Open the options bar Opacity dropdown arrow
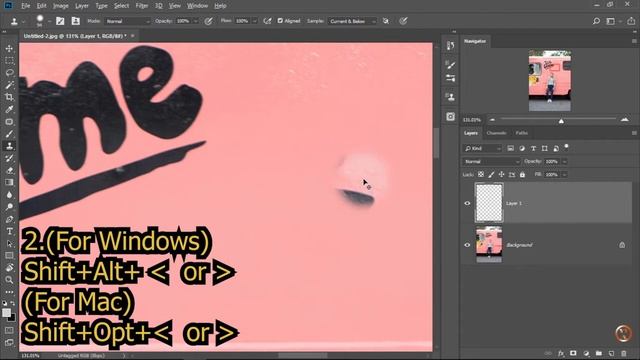The height and width of the screenshot is (360, 640). 196,21
